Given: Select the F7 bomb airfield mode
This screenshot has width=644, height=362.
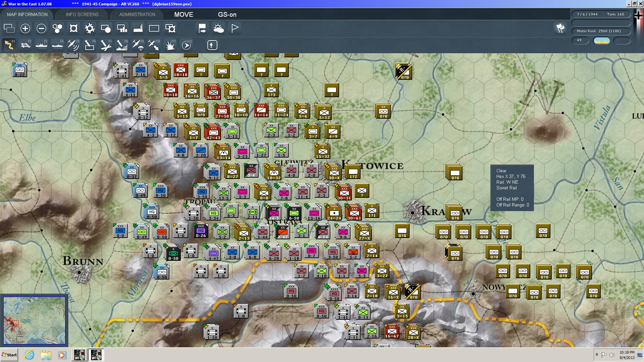Looking at the screenshot, I should click(105, 45).
